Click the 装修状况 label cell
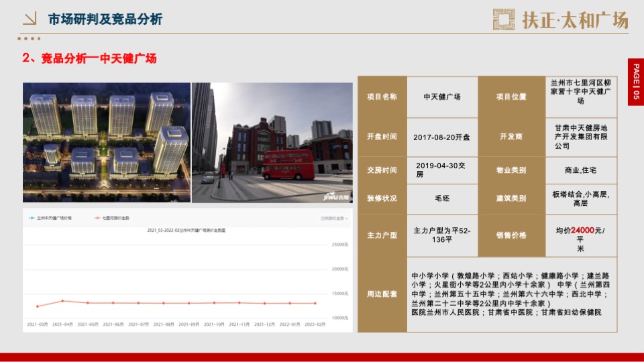This screenshot has width=644, height=362. point(382,198)
